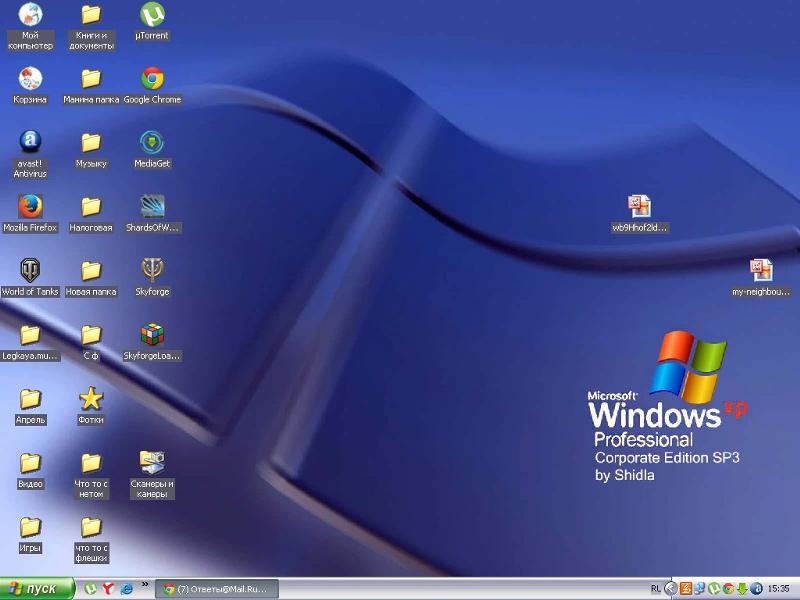The height and width of the screenshot is (600, 800).
Task: Switch to Ответы@Mail.Ru Chrome taskbar window
Action: tap(217, 589)
